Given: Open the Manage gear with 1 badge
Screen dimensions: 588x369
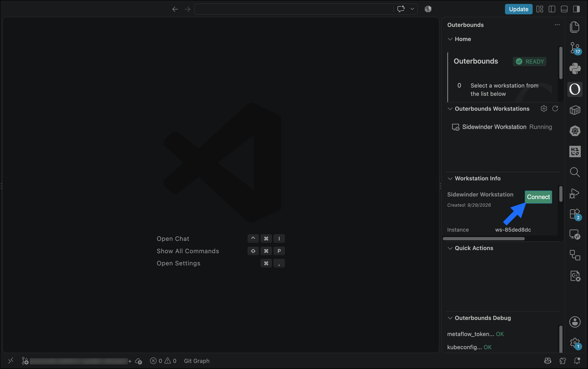Looking at the screenshot, I should 575,343.
